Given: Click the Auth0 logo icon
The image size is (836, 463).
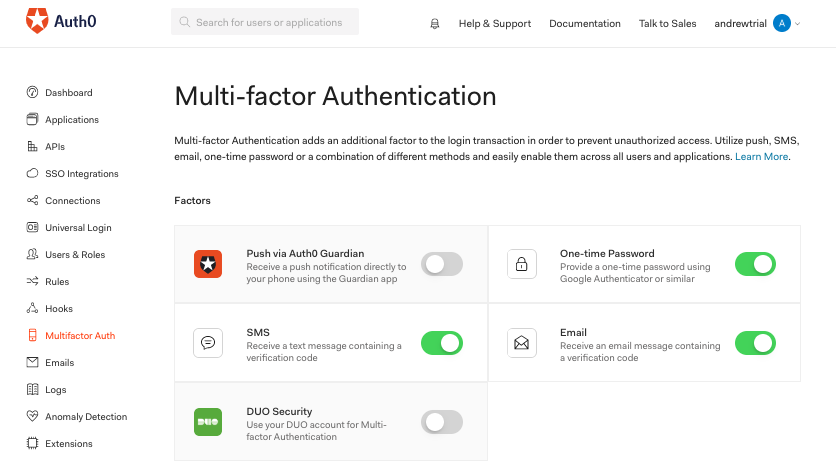Looking at the screenshot, I should 36,22.
